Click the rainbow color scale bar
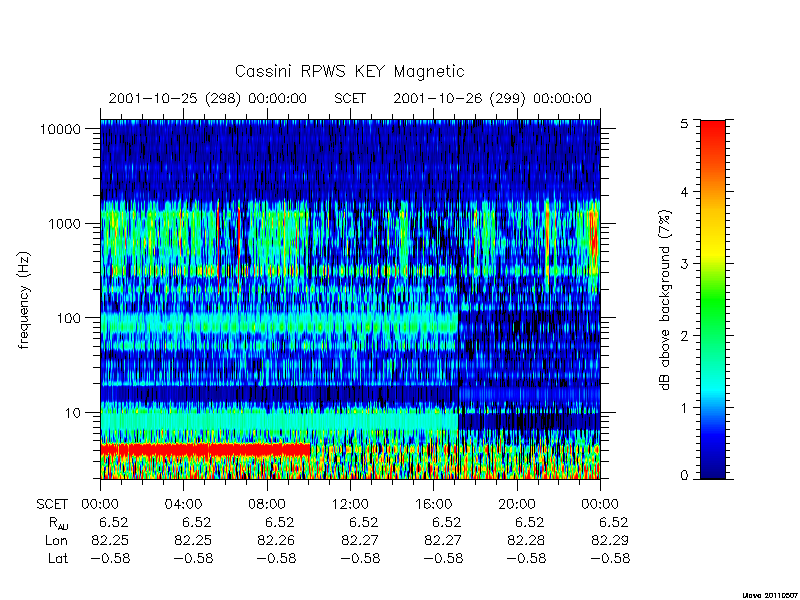Image resolution: width=800 pixels, height=600 pixels. 713,299
